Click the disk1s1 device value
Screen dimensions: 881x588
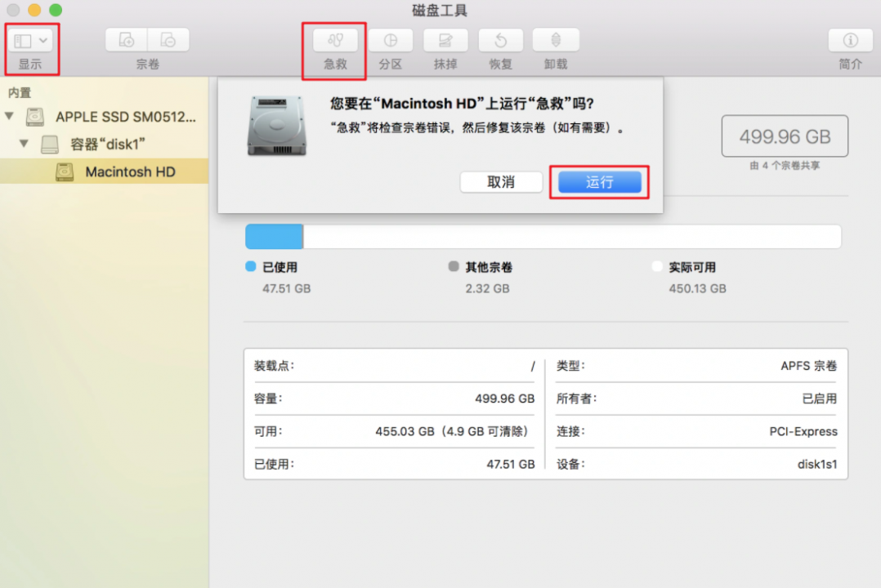817,464
